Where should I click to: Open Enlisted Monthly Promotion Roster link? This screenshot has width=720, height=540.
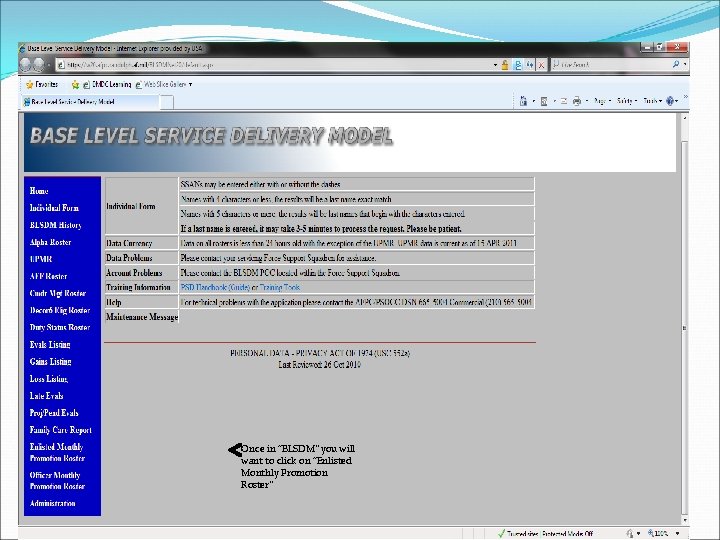pos(57,452)
